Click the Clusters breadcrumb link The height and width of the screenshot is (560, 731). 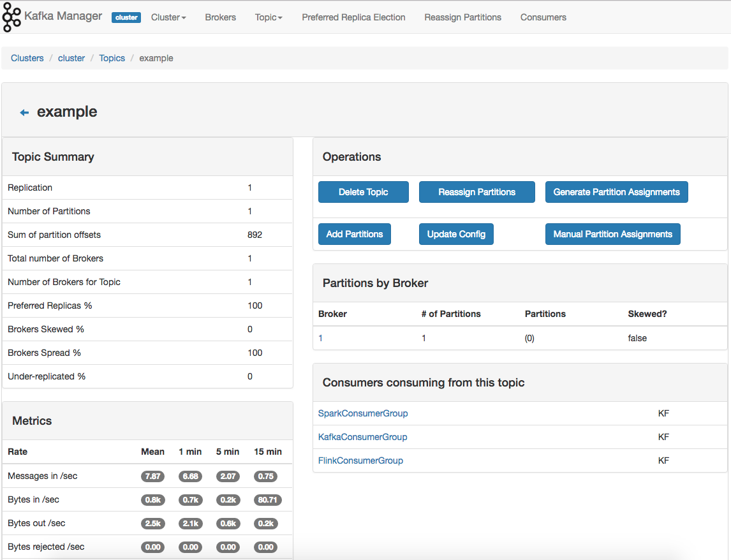pyautogui.click(x=27, y=58)
